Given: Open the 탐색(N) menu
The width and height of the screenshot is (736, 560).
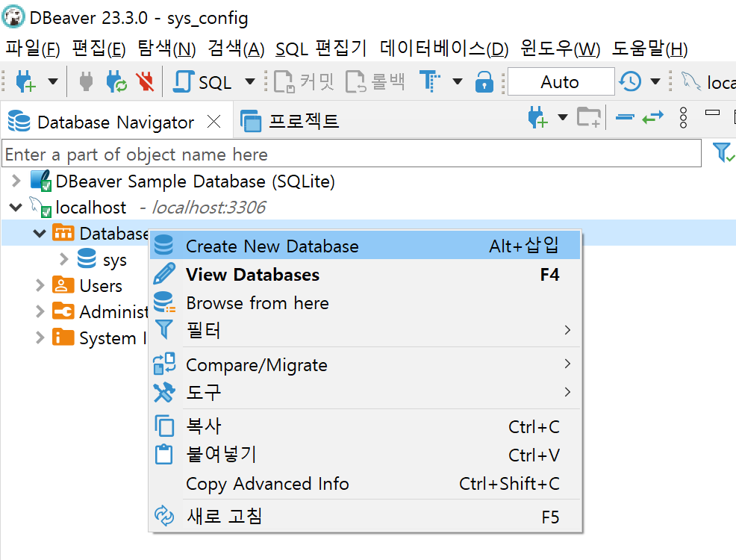Looking at the screenshot, I should click(166, 49).
